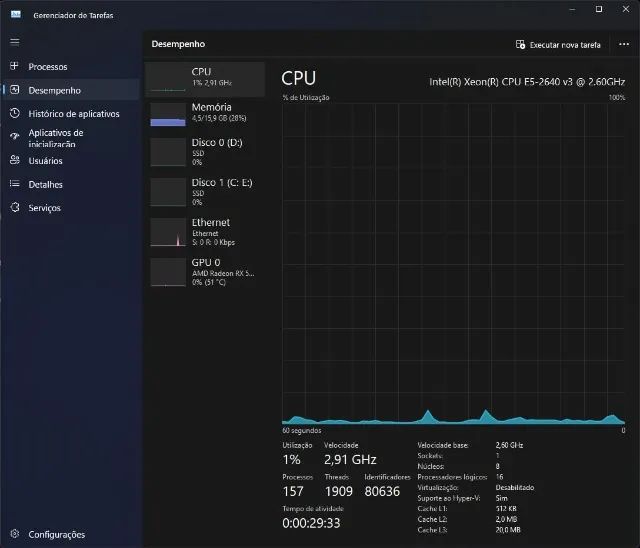Click the 1909 Threads value
The image size is (640, 548).
(339, 491)
